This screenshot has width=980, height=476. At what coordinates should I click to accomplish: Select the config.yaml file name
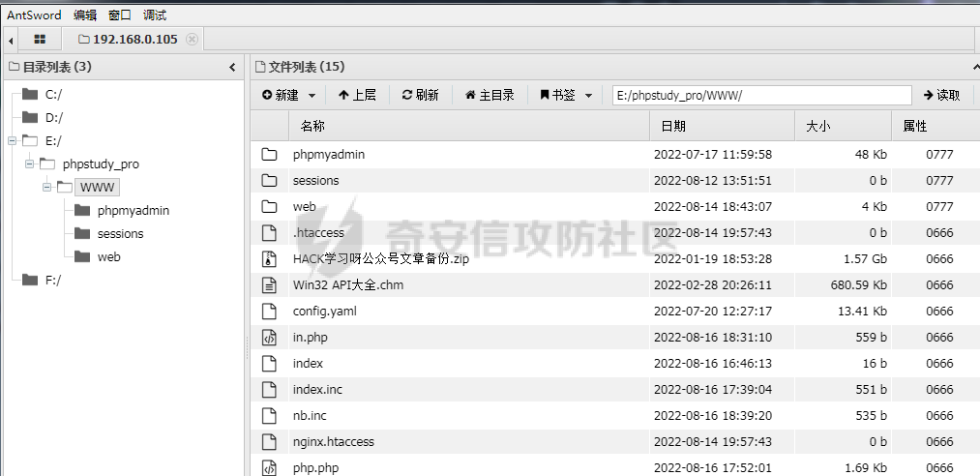[324, 312]
